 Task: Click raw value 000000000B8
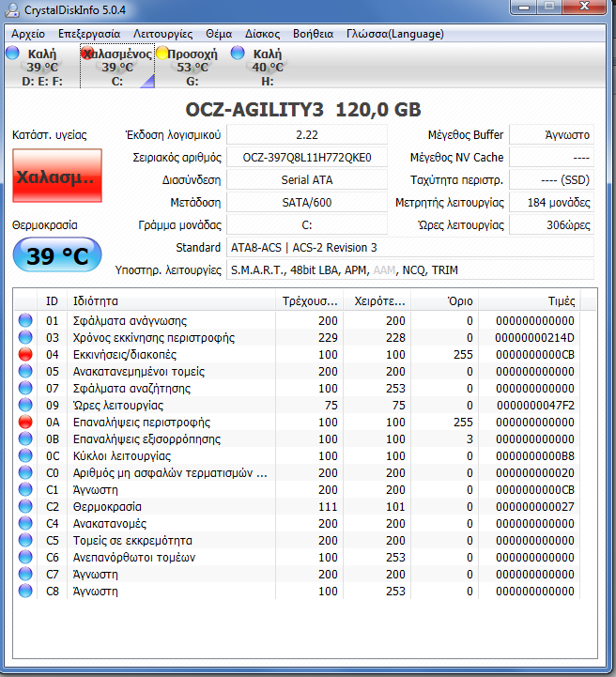pyautogui.click(x=535, y=456)
